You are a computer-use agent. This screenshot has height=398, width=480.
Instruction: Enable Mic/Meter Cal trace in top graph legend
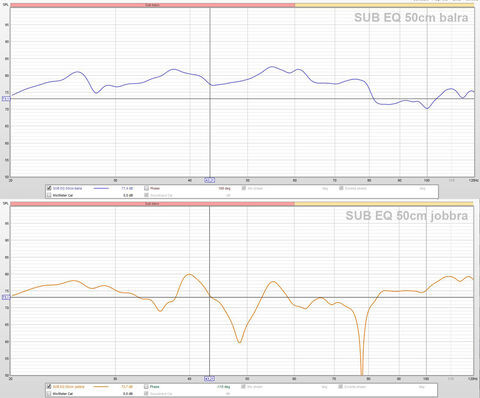coord(49,195)
